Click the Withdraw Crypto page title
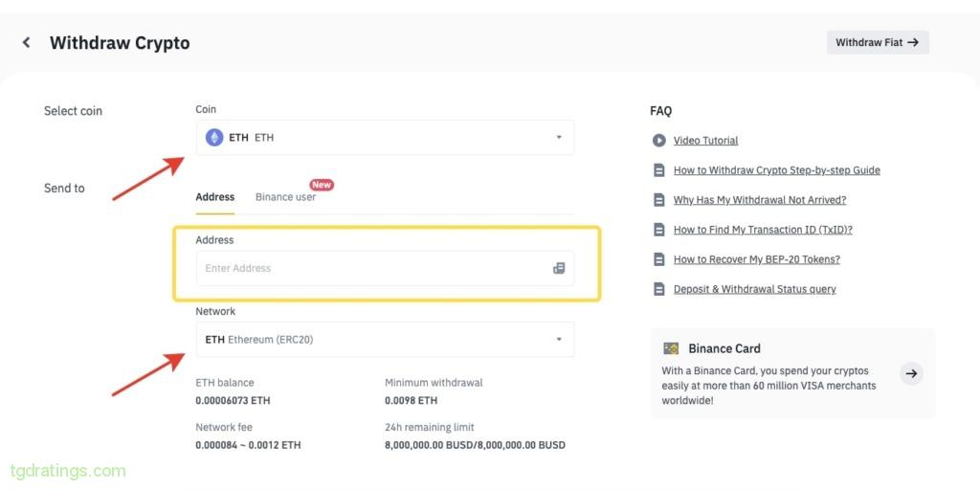This screenshot has width=980, height=491. [x=120, y=42]
